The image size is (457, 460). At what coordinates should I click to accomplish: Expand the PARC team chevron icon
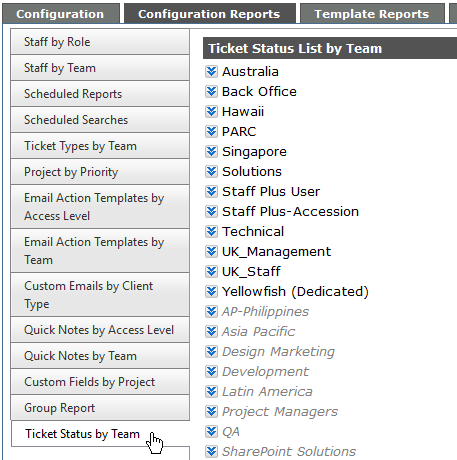click(211, 131)
